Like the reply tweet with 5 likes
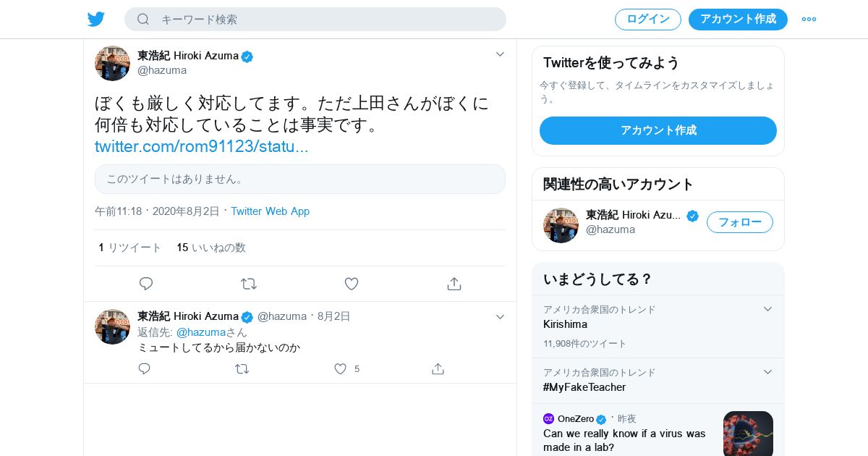The image size is (868, 456). point(341,369)
